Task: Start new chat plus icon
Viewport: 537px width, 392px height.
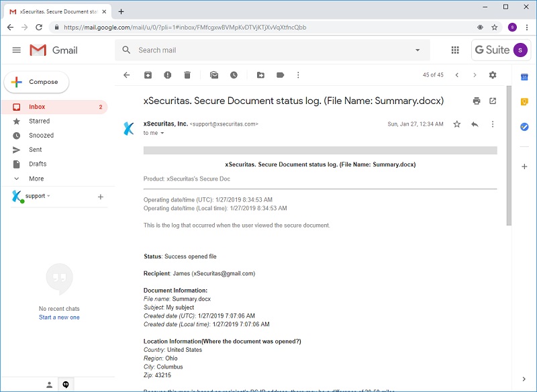Action: click(x=100, y=197)
